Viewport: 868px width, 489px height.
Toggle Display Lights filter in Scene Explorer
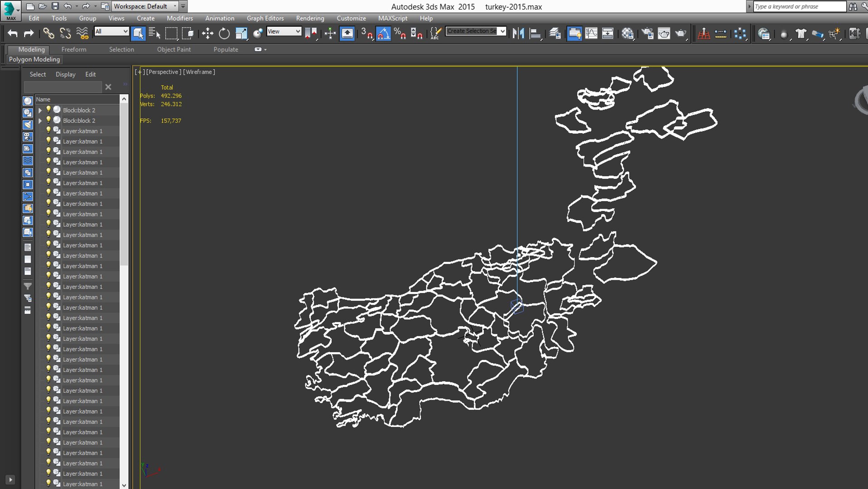click(x=28, y=125)
